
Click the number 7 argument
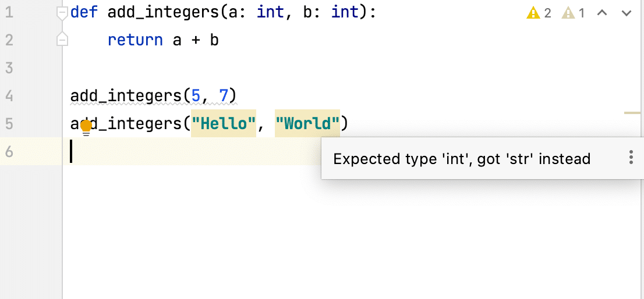[223, 96]
